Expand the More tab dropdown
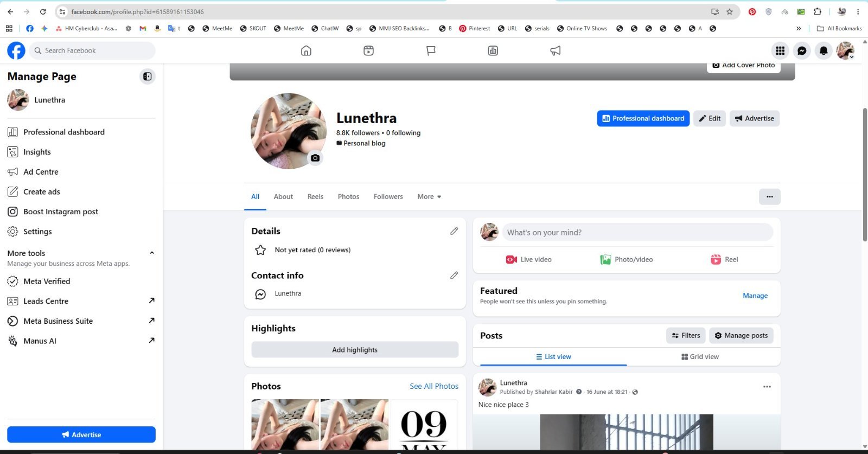 (x=429, y=197)
